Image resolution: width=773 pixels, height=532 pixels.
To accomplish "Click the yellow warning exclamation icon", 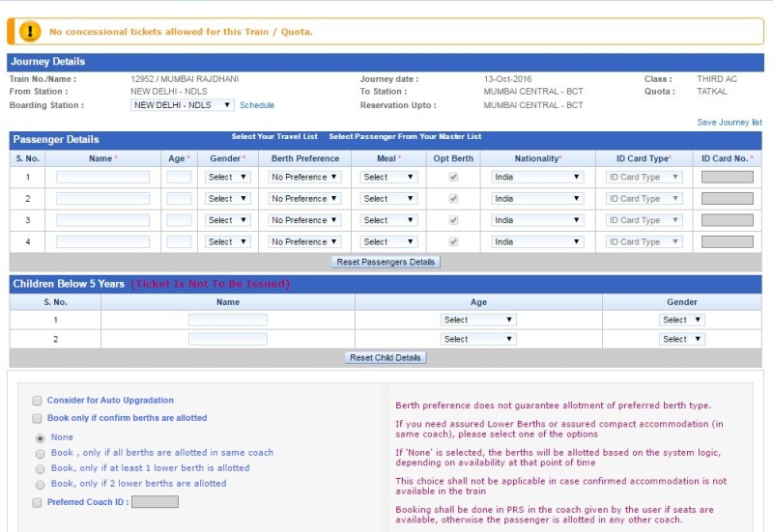I will [30, 32].
